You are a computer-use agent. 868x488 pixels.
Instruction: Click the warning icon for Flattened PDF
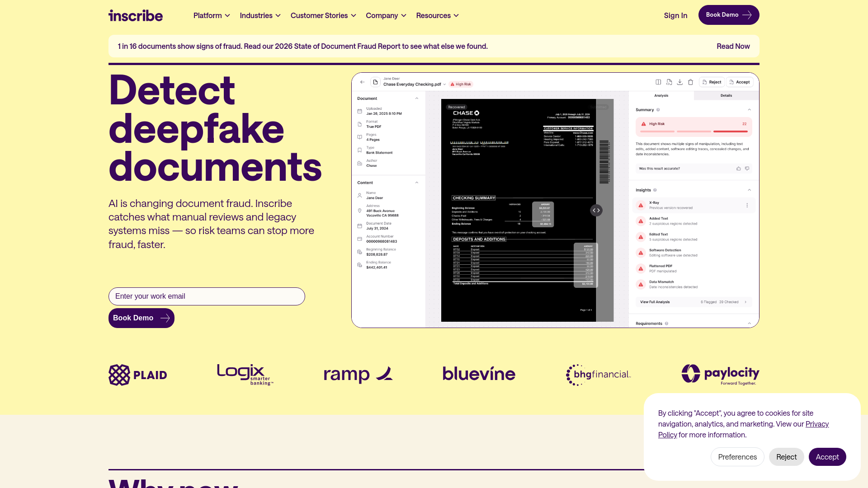coord(641,269)
